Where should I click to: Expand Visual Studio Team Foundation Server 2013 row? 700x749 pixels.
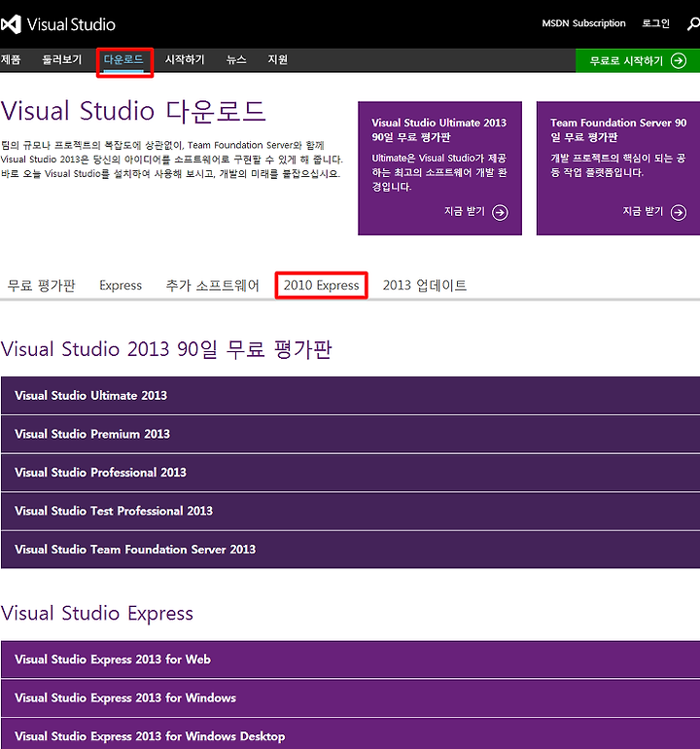[x=350, y=550]
